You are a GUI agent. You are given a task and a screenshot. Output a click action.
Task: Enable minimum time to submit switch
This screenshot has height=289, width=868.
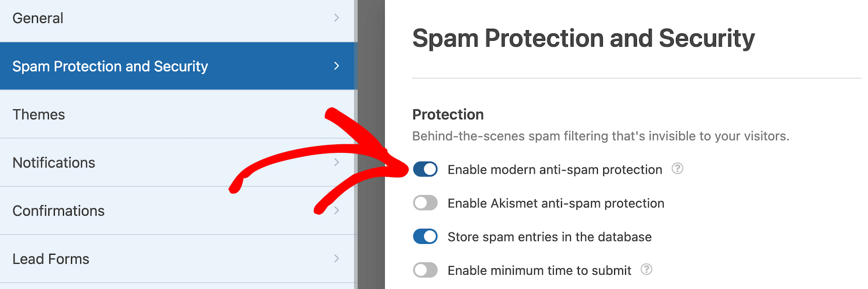425,270
